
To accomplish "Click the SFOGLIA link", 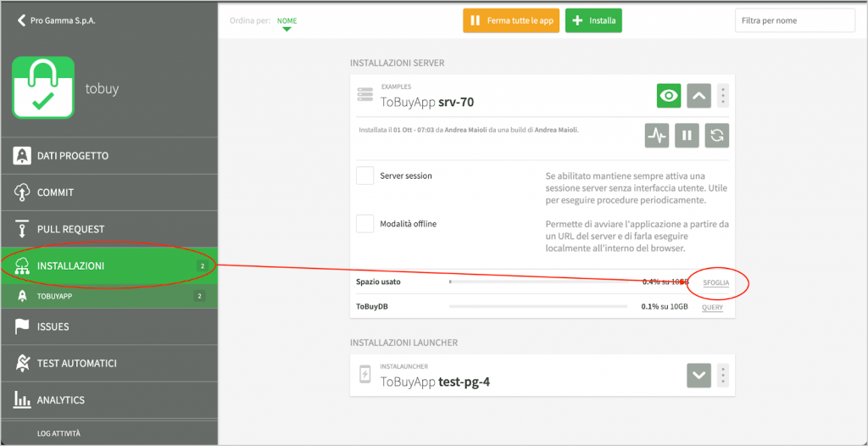I will coord(716,283).
